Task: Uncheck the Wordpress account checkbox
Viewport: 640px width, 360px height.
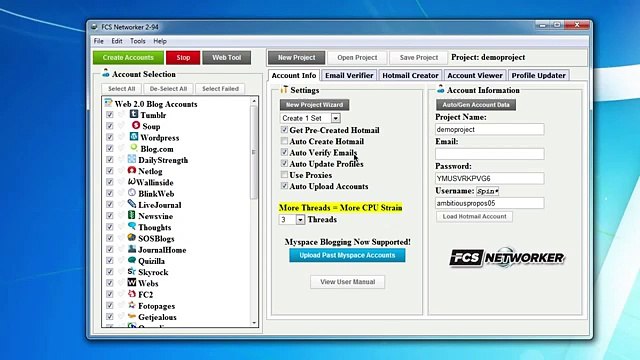Action: point(110,137)
